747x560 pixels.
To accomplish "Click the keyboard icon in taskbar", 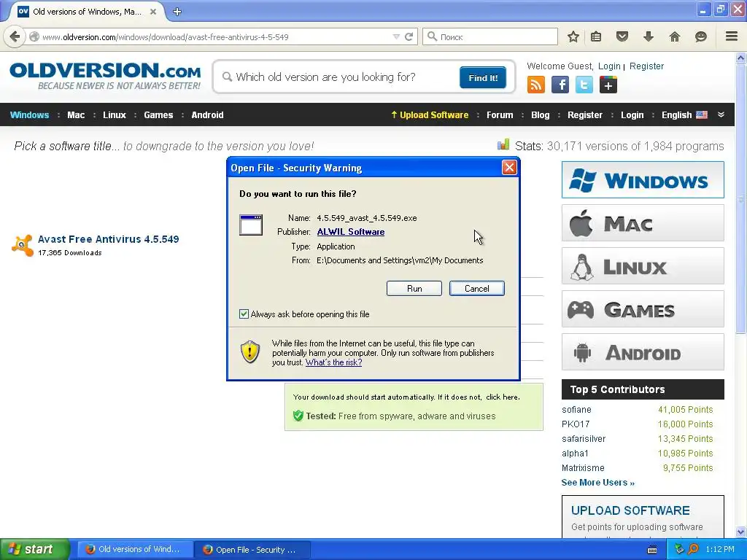I will coord(652,550).
